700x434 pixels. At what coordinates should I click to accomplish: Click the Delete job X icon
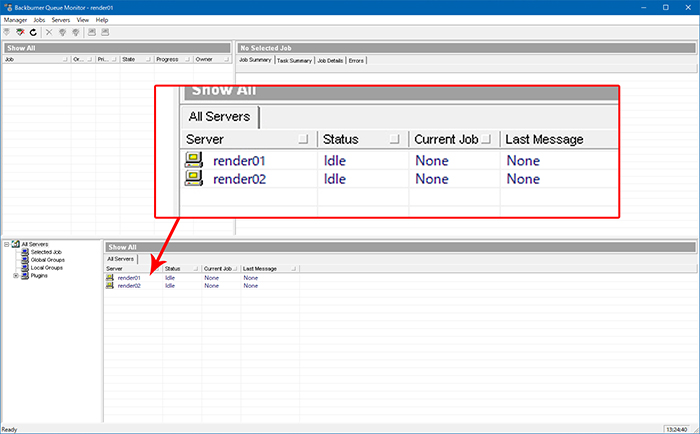coord(49,32)
